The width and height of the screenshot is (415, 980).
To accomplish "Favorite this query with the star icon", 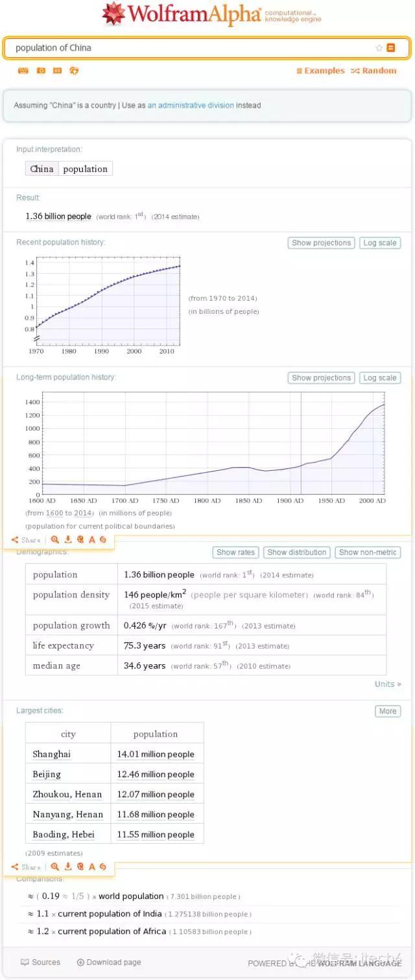I will pyautogui.click(x=379, y=48).
